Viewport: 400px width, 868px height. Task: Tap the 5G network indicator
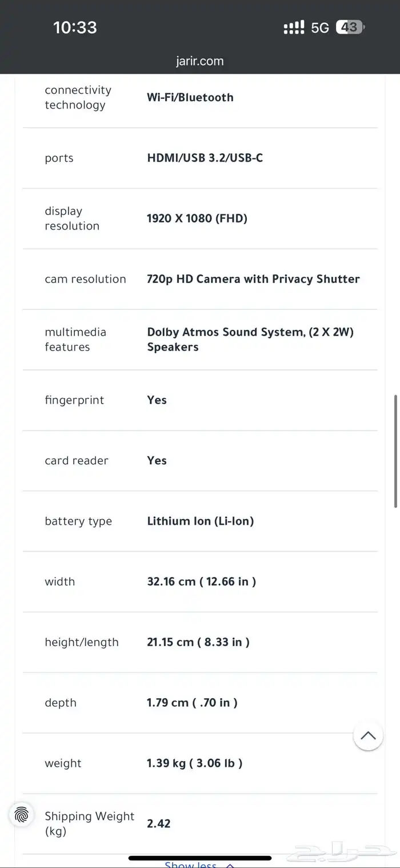(x=320, y=27)
